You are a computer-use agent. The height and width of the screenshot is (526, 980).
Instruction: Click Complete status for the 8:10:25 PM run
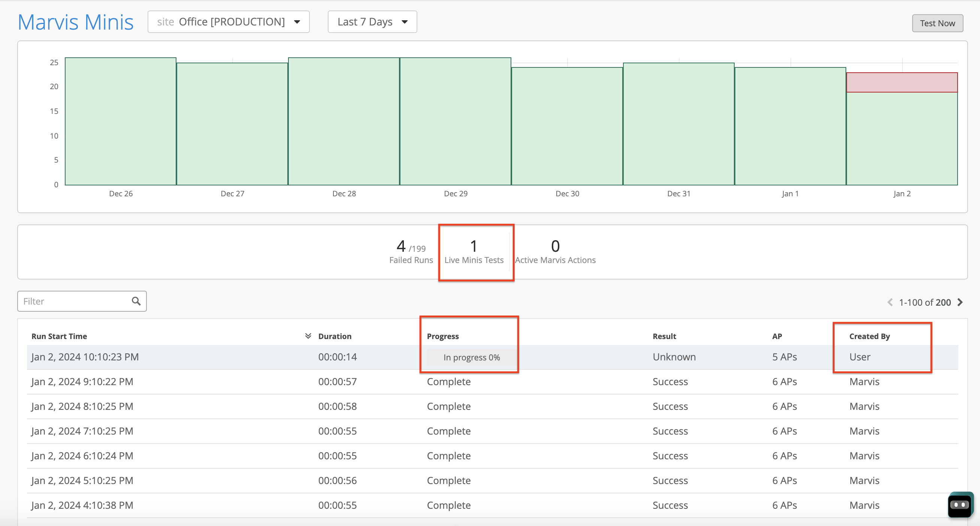[448, 406]
